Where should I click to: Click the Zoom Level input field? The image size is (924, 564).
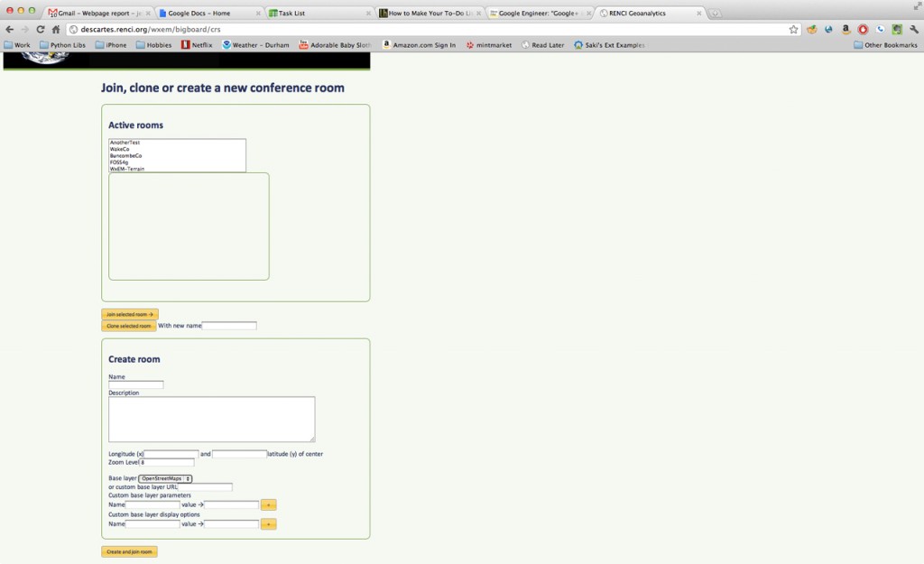167,462
